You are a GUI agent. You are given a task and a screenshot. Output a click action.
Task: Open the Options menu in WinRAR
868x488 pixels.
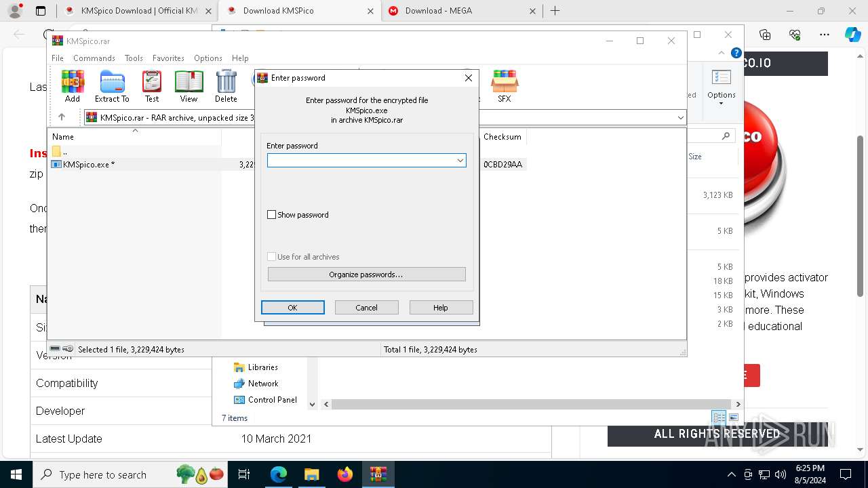(x=208, y=58)
